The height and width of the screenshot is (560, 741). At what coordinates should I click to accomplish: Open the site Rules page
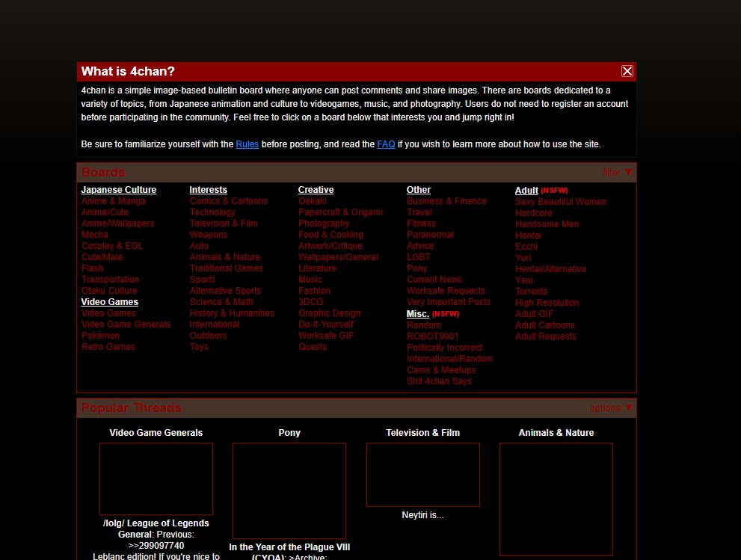(247, 144)
